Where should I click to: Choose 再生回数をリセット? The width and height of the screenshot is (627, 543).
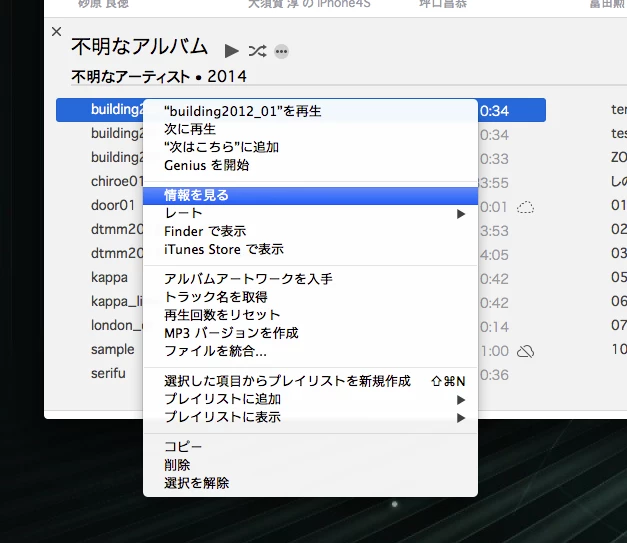point(310,315)
